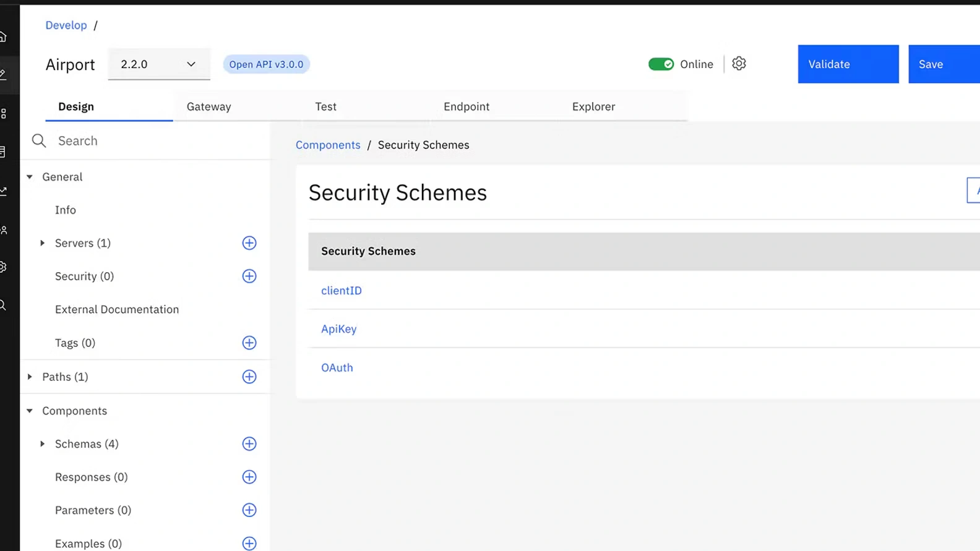Open the Explorer tab
This screenshot has height=551, width=980.
[x=593, y=106]
